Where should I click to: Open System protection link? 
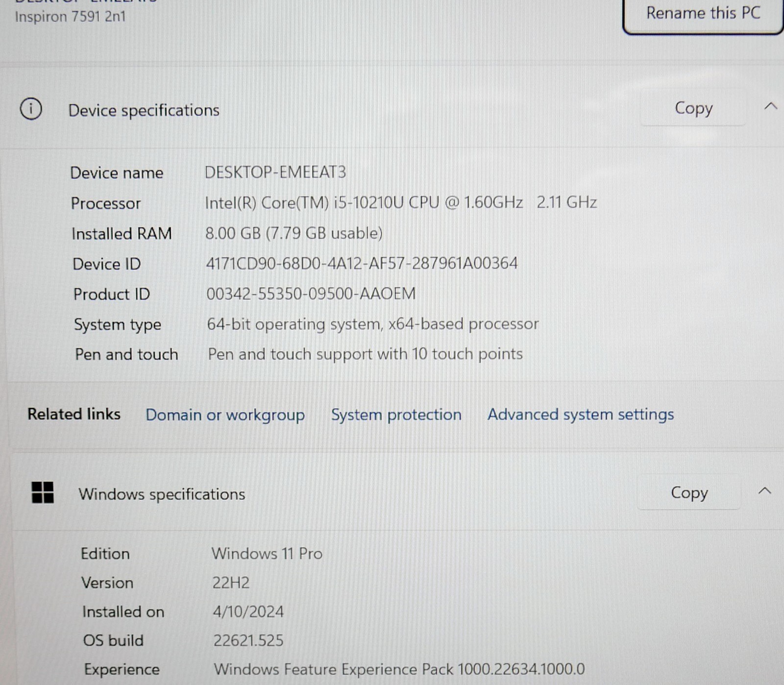[396, 415]
